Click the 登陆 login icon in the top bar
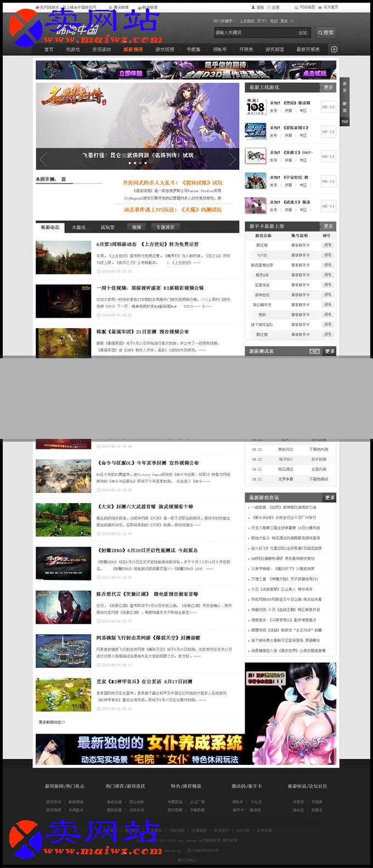The height and width of the screenshot is (868, 373). tap(258, 8)
